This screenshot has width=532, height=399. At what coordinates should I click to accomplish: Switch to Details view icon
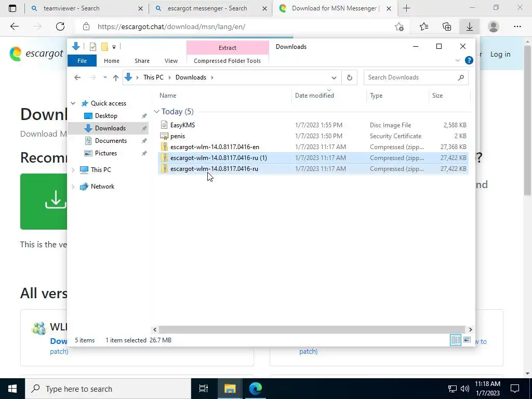click(x=456, y=340)
